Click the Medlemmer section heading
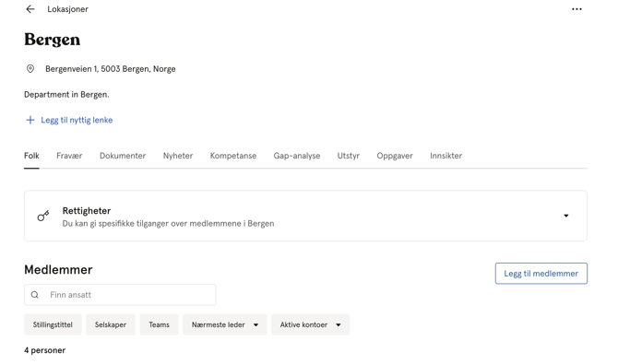Image resolution: width=618 pixels, height=364 pixels. coord(58,270)
